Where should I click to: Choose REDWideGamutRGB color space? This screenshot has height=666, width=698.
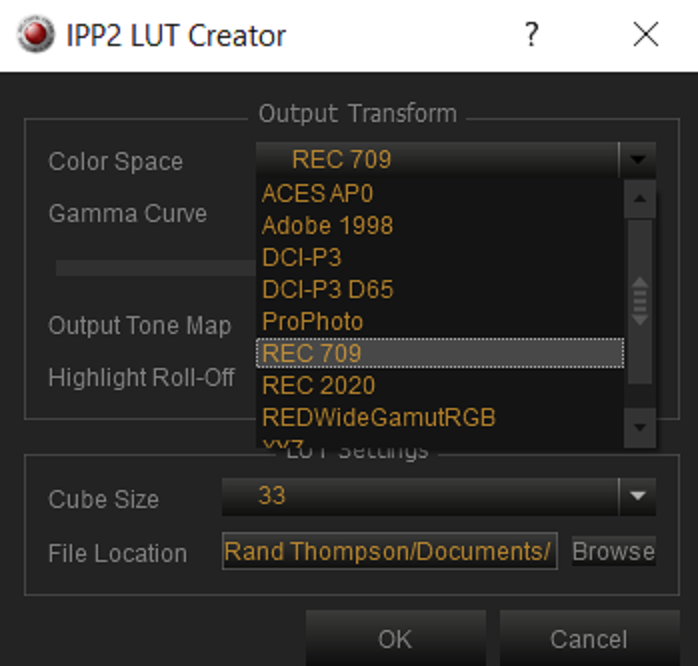point(440,418)
